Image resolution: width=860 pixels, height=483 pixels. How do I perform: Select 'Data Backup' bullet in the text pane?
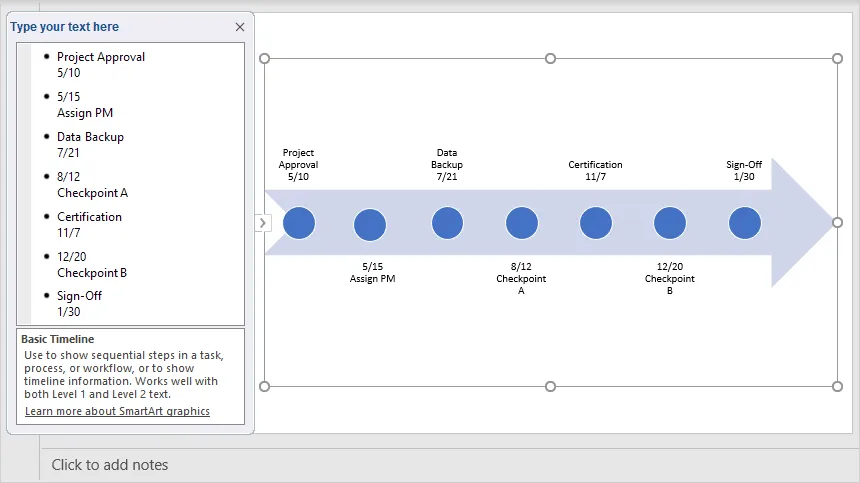(x=90, y=137)
